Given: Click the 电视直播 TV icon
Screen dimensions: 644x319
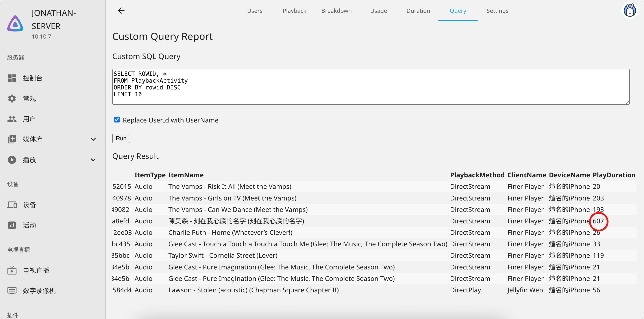Looking at the screenshot, I should pyautogui.click(x=12, y=270).
